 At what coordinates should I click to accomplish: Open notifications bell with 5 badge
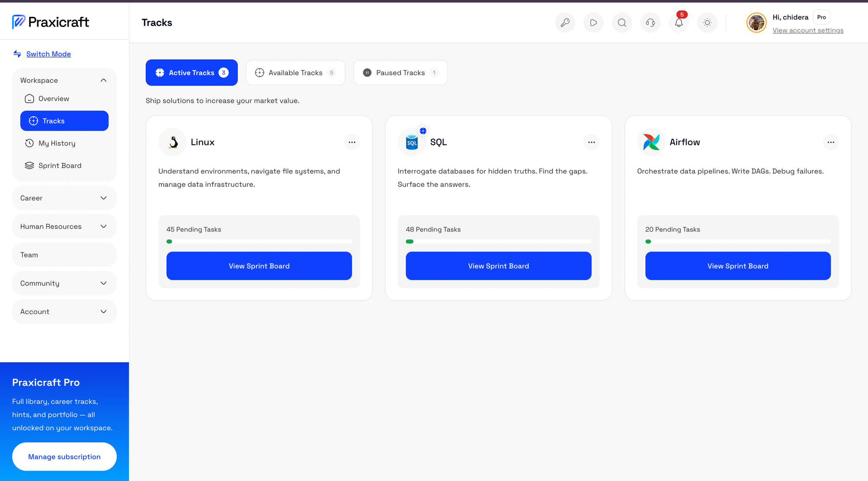679,23
